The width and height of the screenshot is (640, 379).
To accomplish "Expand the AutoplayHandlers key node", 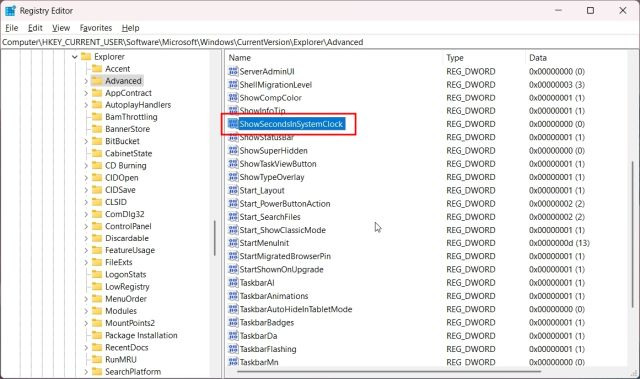I will coord(86,105).
